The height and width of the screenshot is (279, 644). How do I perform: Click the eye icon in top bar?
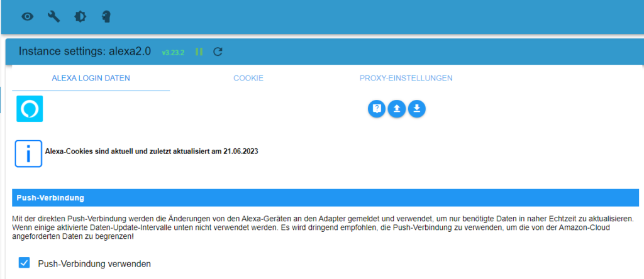pyautogui.click(x=28, y=17)
